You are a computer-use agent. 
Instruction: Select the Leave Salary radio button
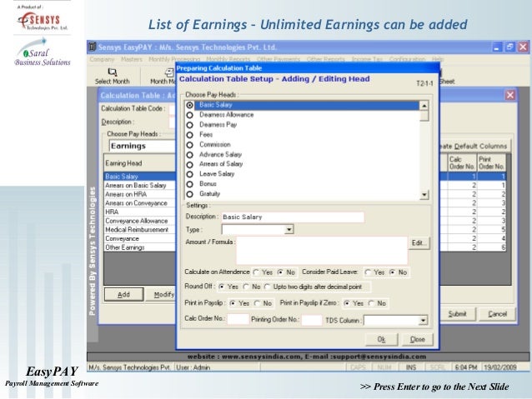click(189, 174)
